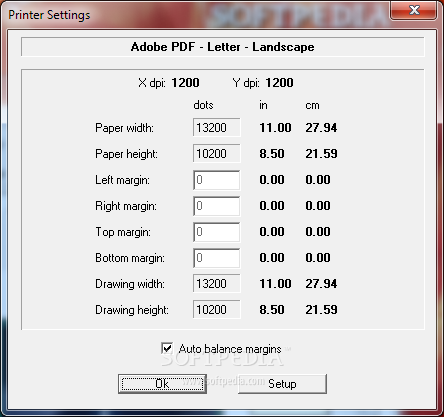444x417 pixels.
Task: Click the X dpi value 1200
Action: [185, 83]
